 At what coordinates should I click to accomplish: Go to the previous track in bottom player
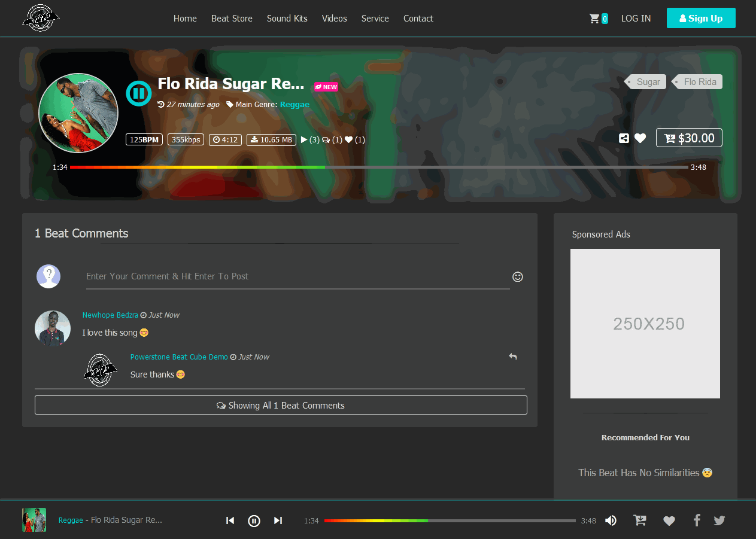230,520
